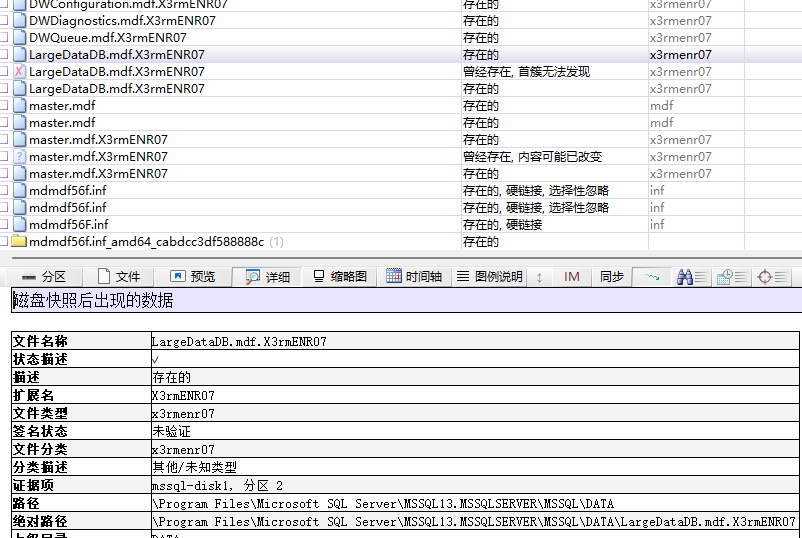Screen dimensions: 802x538
Task: Select the DWQueue.mdf.X3rmENR07 file name
Action: click(x=108, y=37)
